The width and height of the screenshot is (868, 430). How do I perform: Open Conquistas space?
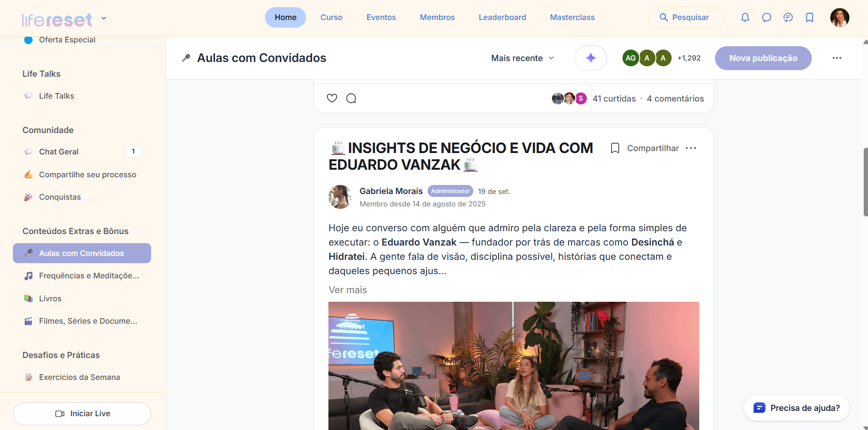(x=82, y=197)
